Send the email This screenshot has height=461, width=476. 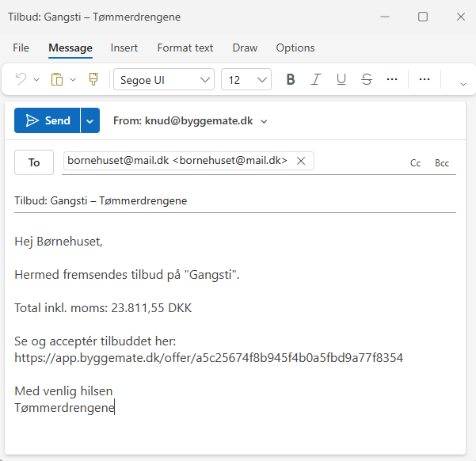48,121
